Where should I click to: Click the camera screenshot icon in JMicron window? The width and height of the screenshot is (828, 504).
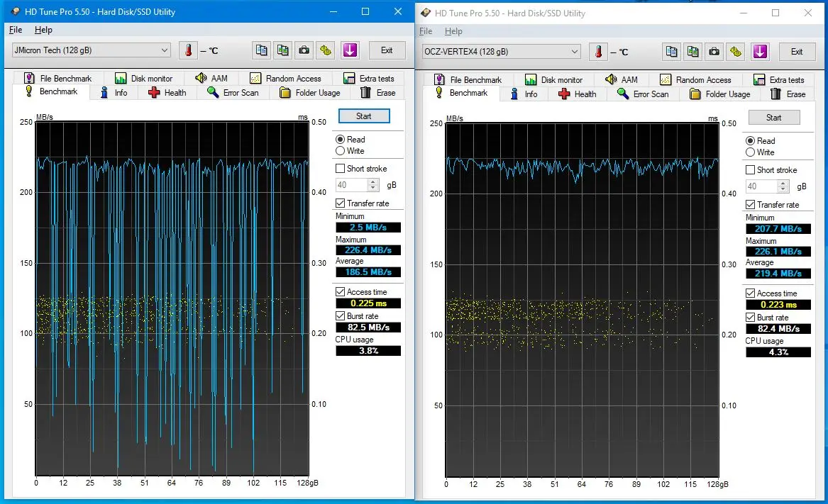tap(304, 50)
